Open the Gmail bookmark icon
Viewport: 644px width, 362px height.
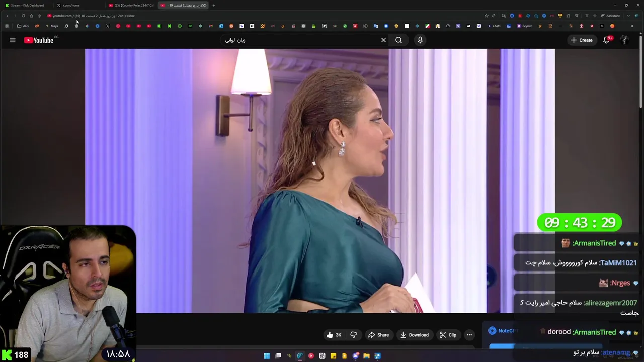click(x=211, y=26)
